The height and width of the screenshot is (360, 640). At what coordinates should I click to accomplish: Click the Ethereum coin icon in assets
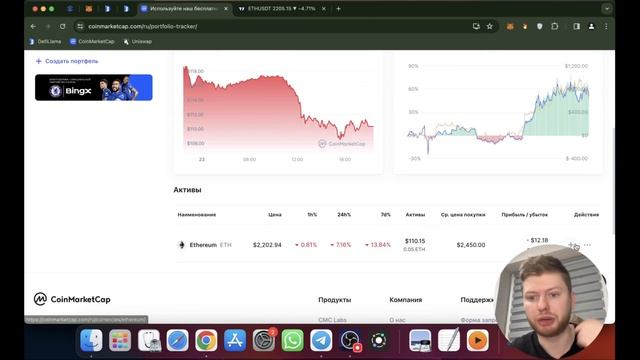point(182,245)
